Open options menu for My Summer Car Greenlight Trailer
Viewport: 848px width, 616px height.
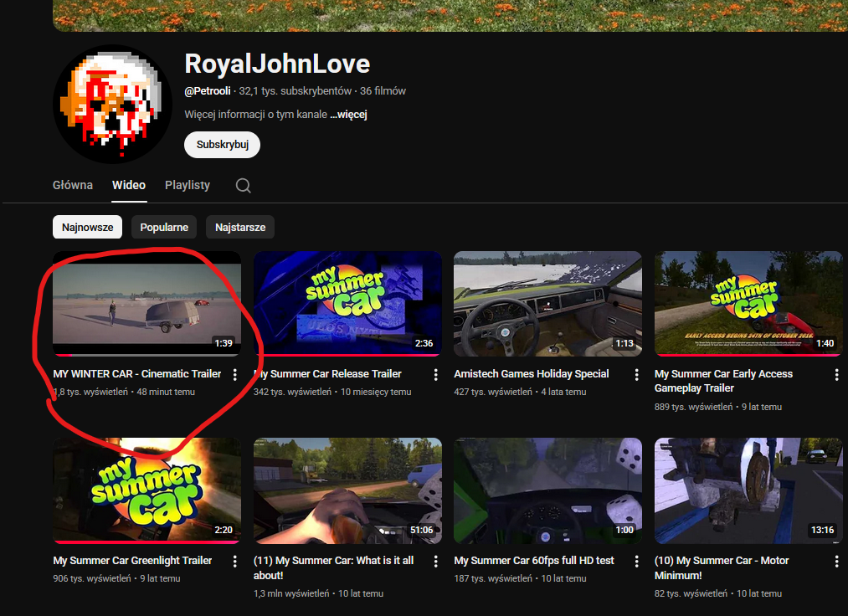pos(235,561)
